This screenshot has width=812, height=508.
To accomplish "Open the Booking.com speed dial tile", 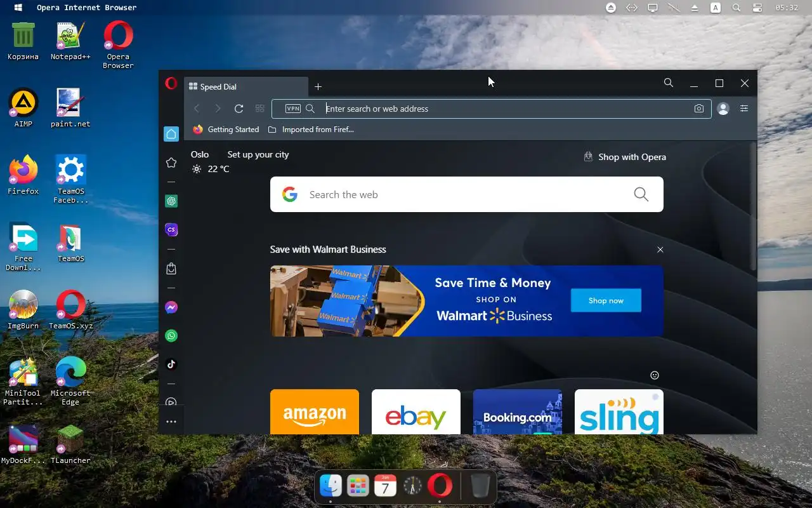I will click(518, 411).
